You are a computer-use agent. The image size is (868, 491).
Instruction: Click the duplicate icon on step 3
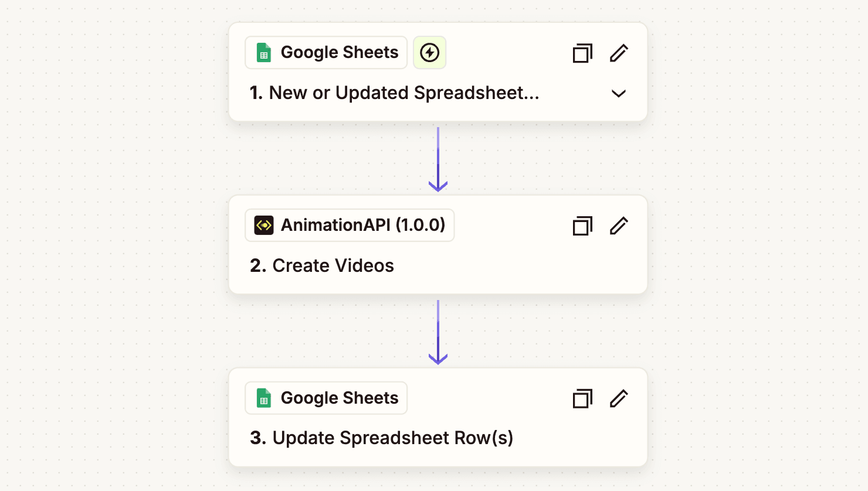coord(582,398)
